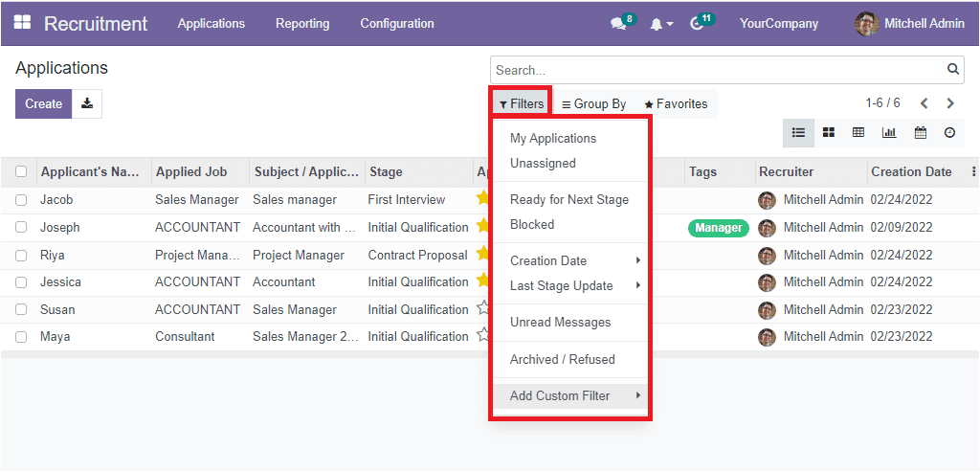Open the Group By dropdown

(593, 104)
